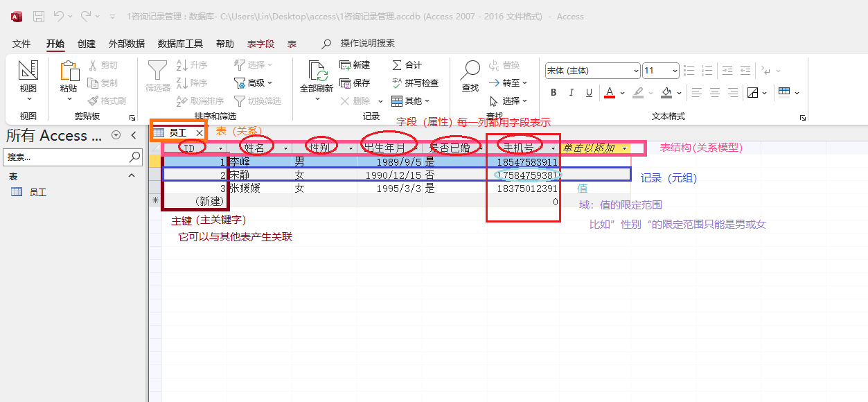The height and width of the screenshot is (402, 868).
Task: Click the save icon in title bar
Action: (39, 16)
